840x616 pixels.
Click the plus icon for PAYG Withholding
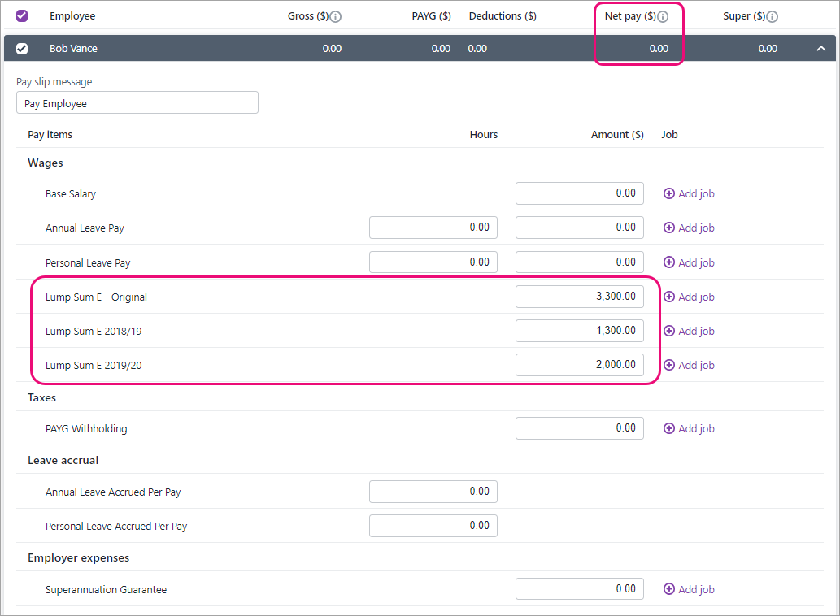click(669, 429)
